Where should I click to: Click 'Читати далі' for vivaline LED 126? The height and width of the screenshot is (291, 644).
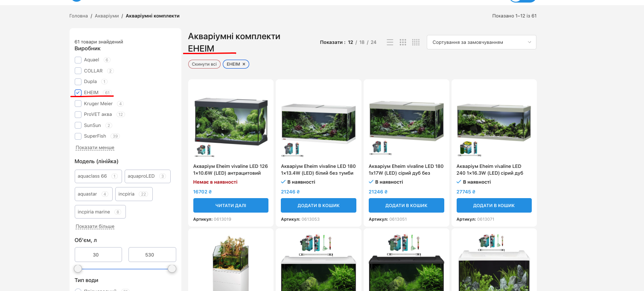[x=231, y=205]
